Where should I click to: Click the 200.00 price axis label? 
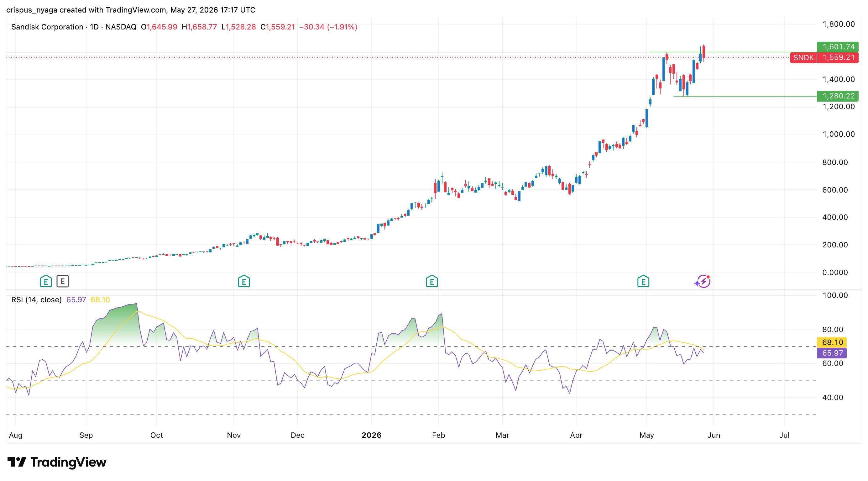pyautogui.click(x=835, y=245)
